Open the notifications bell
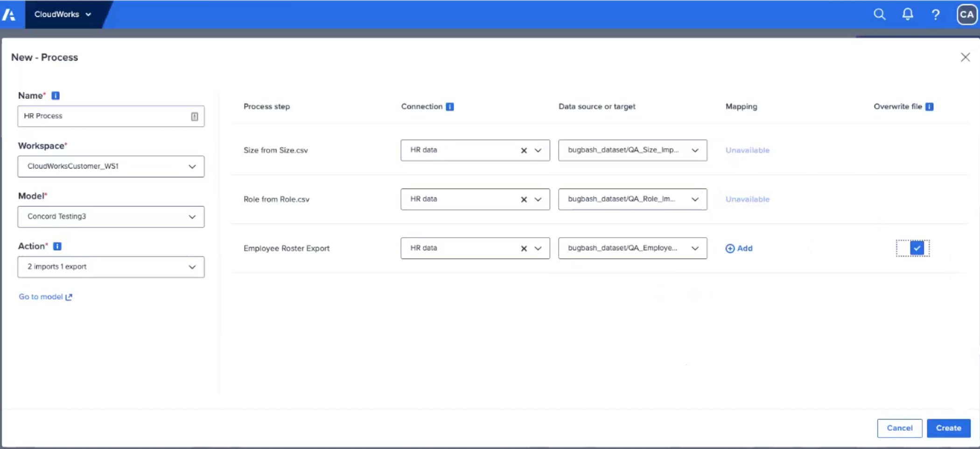This screenshot has width=980, height=449. (908, 14)
